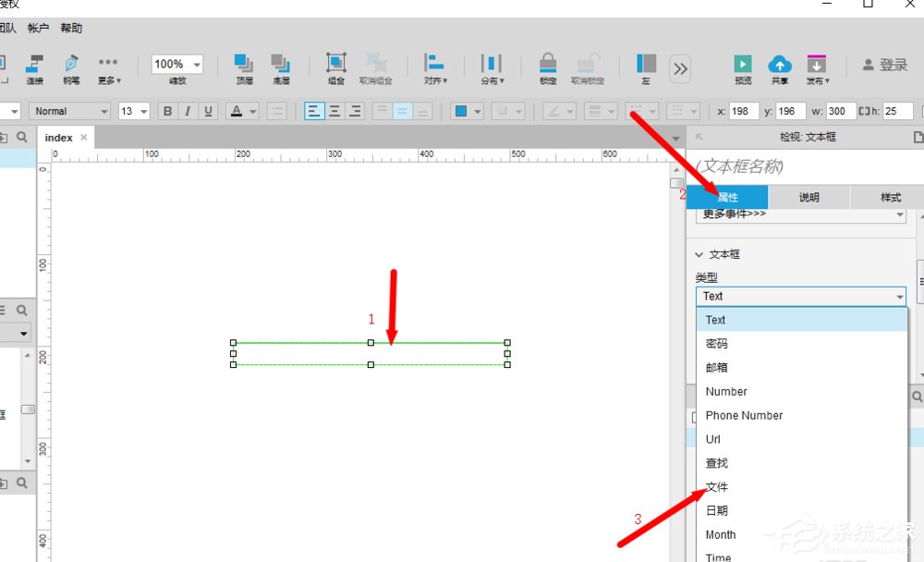Click the height field showing 25
924x562 pixels.
(x=897, y=111)
